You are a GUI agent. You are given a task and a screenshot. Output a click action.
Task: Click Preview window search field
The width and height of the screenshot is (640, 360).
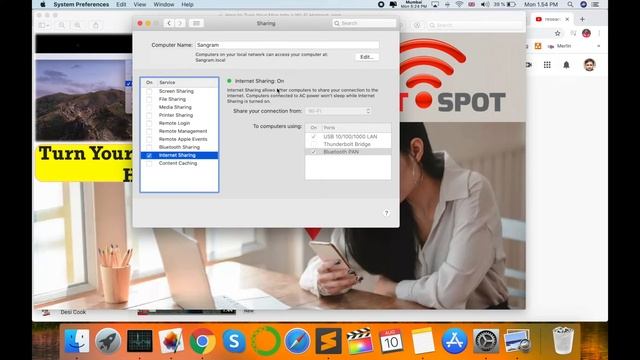[x=475, y=25]
